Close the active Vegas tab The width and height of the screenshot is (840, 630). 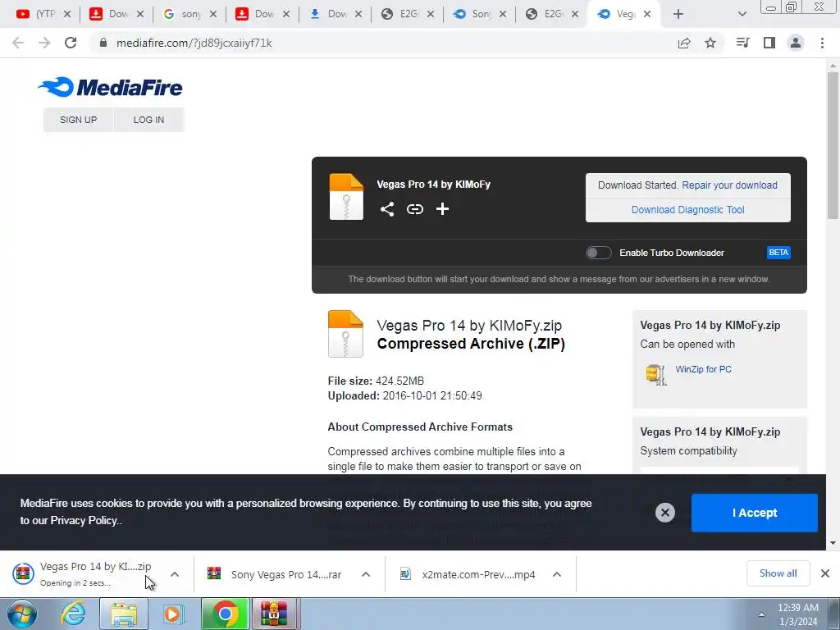click(647, 14)
